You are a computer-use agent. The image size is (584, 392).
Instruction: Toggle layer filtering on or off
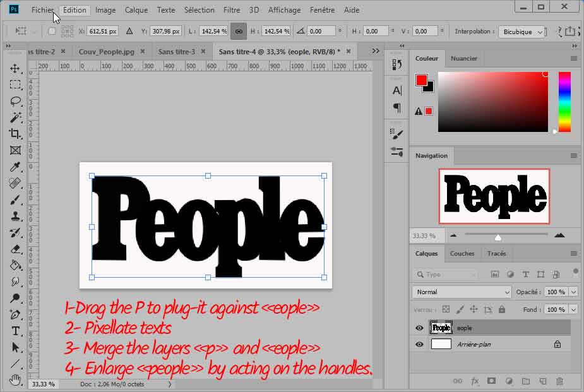(x=575, y=272)
